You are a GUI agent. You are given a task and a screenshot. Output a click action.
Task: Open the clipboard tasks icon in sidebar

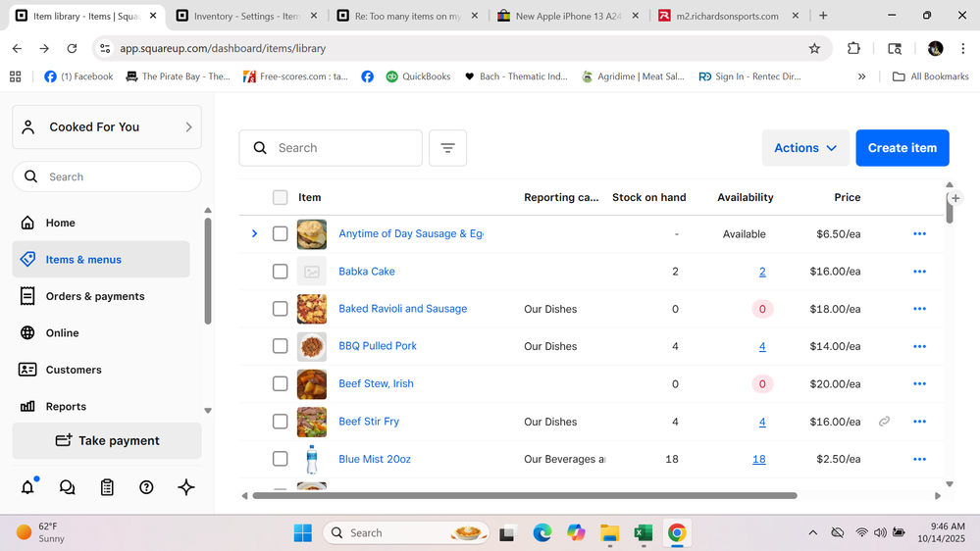point(107,487)
